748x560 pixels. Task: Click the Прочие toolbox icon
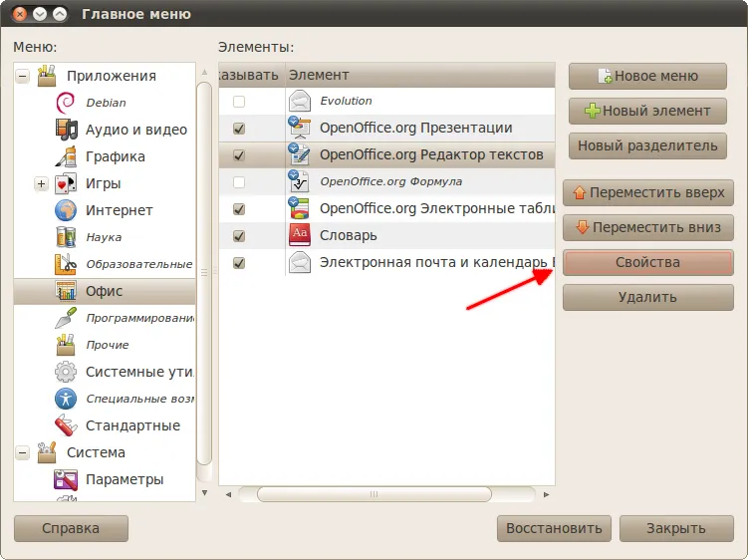[x=66, y=345]
